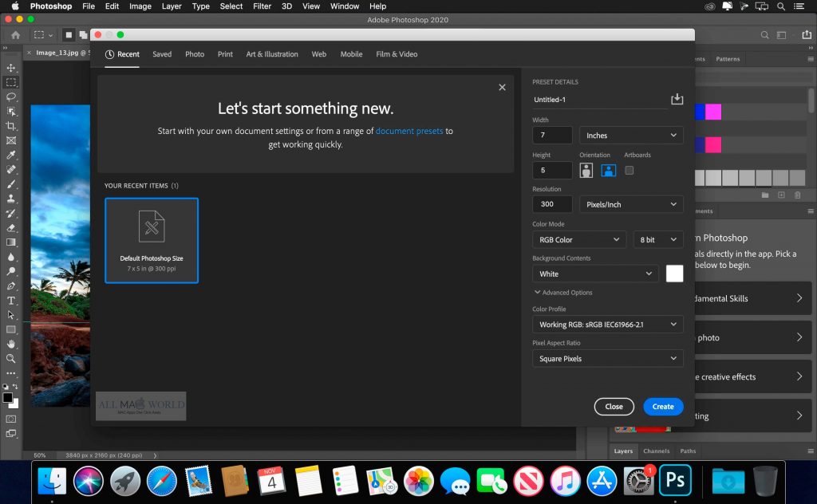Open the Color Profile dropdown
The height and width of the screenshot is (504, 817).
tap(607, 325)
